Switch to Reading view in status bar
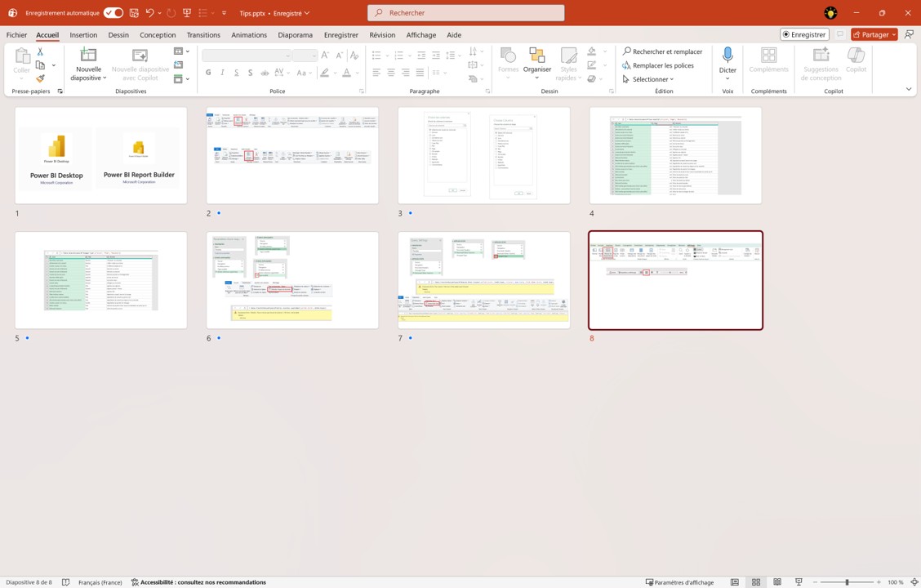Viewport: 921px width, 588px height. tap(777, 582)
